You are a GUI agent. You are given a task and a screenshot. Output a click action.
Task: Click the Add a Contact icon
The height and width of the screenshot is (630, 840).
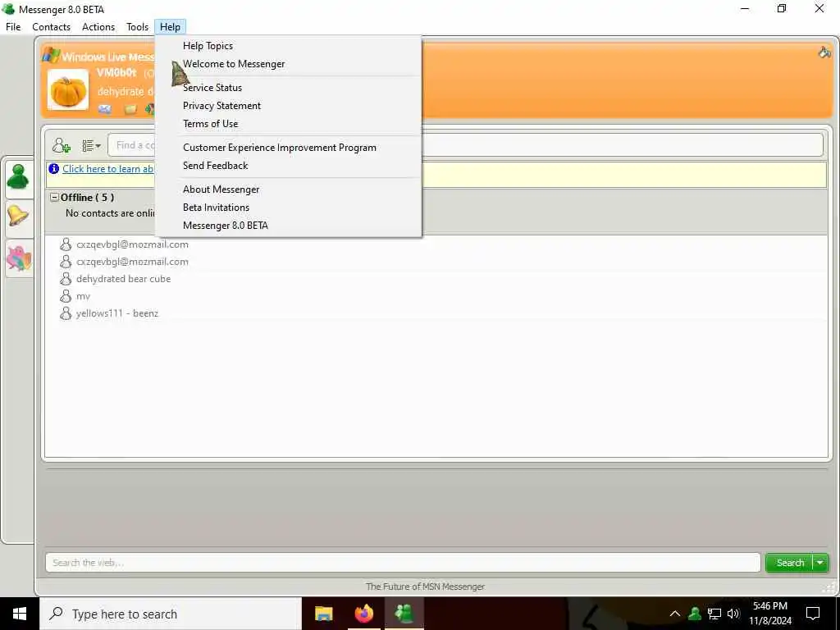(x=61, y=145)
